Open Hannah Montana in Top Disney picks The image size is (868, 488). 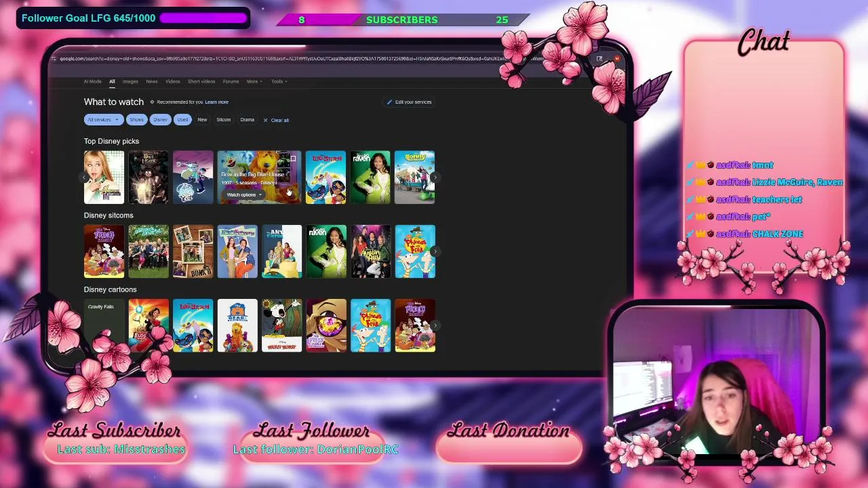pyautogui.click(x=104, y=178)
